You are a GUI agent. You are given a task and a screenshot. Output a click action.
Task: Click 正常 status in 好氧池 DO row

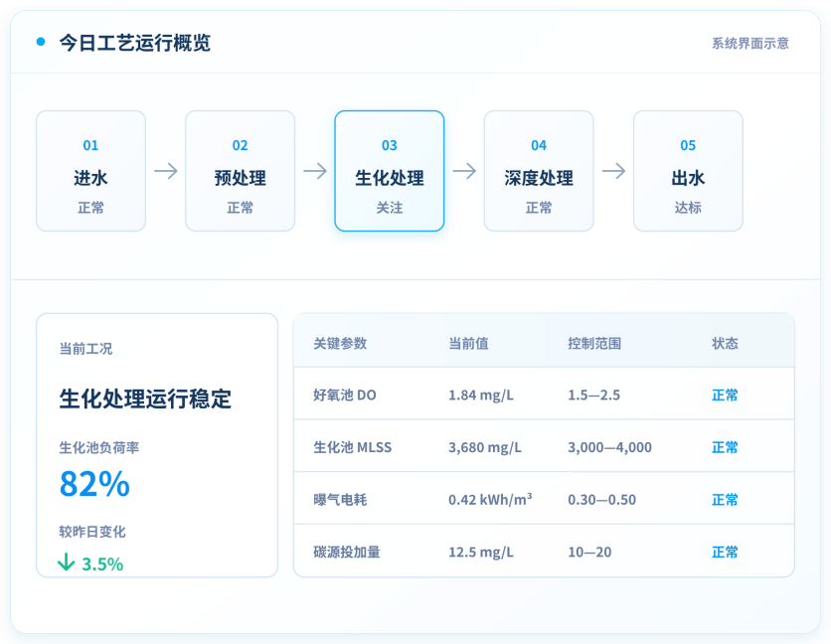point(725,395)
